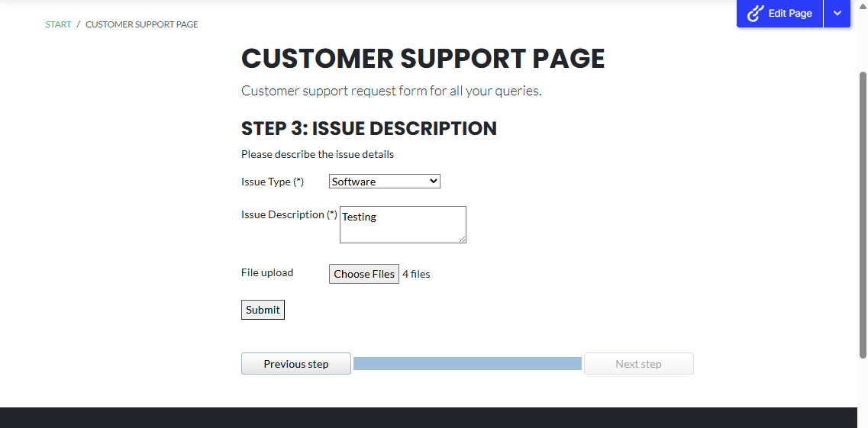Screen dimensions: 868x428
Task: Go to START breadcrumb link
Action: [x=58, y=24]
